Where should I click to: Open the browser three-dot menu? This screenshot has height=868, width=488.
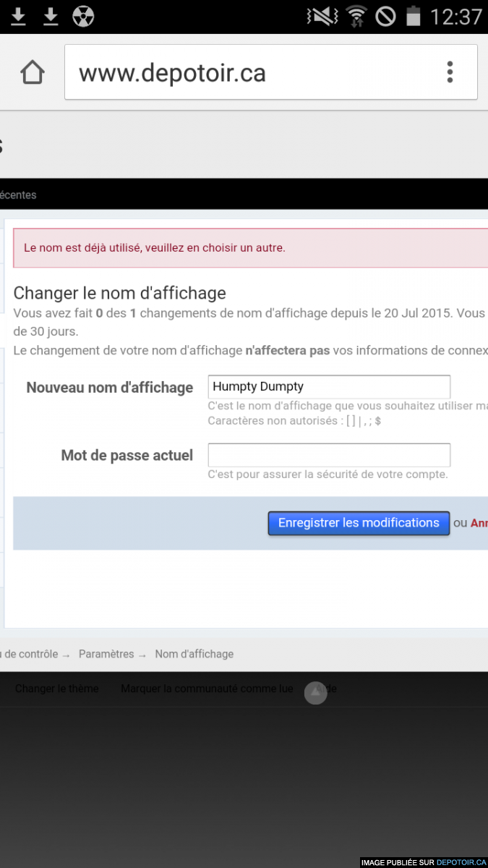click(x=450, y=72)
